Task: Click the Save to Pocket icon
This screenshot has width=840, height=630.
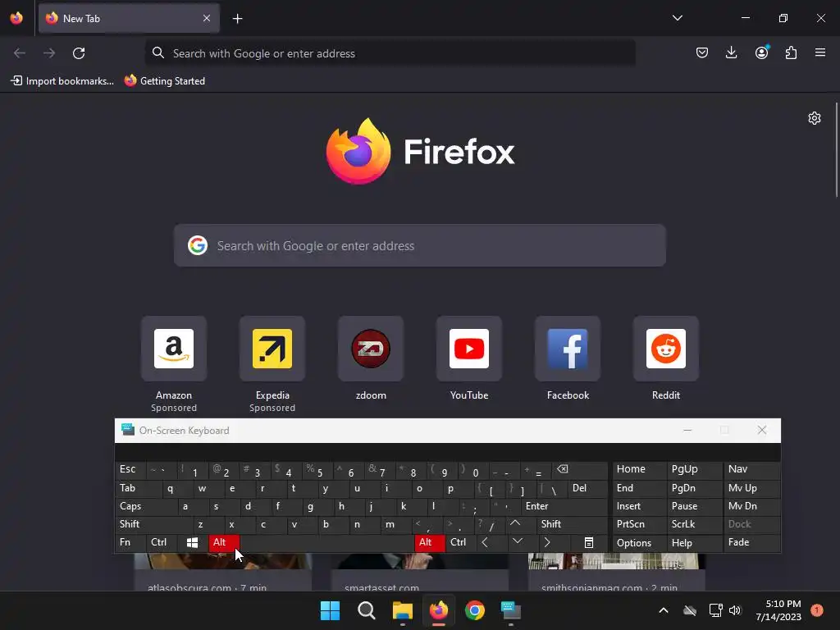Action: pyautogui.click(x=702, y=52)
